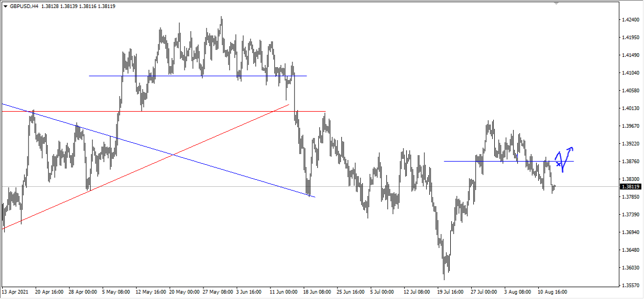Click the 1.38139 high value in the header
The width and height of the screenshot is (644, 299).
coord(68,6)
